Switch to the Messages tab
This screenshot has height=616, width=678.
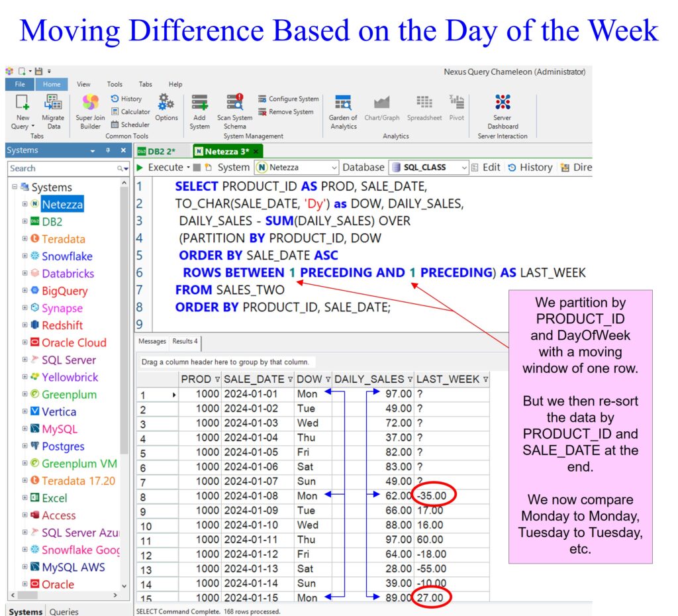pos(152,342)
